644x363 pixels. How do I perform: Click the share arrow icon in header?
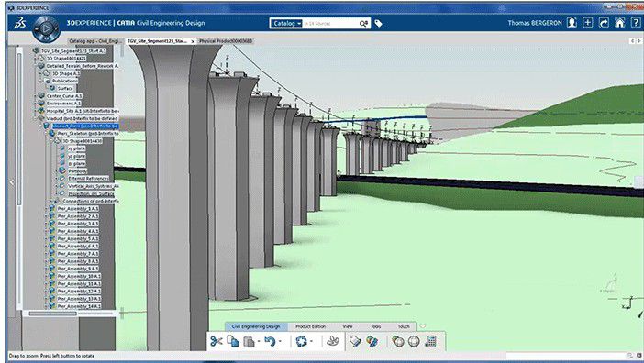click(604, 23)
